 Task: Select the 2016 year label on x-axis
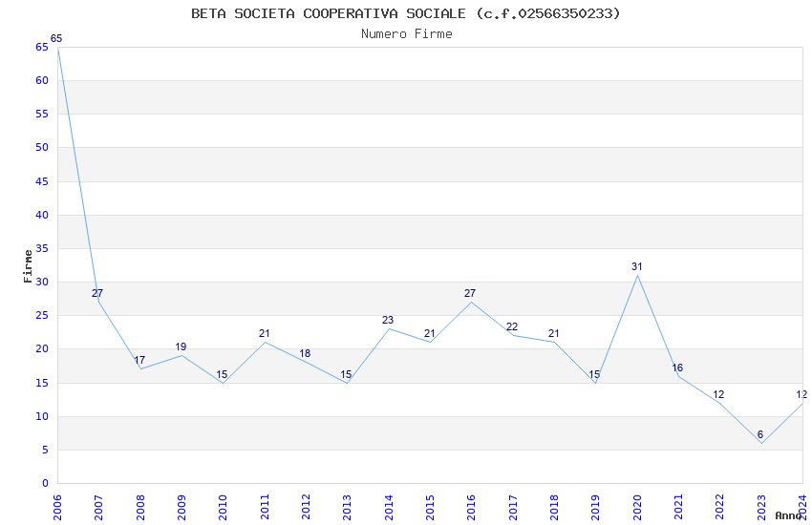pyautogui.click(x=471, y=508)
